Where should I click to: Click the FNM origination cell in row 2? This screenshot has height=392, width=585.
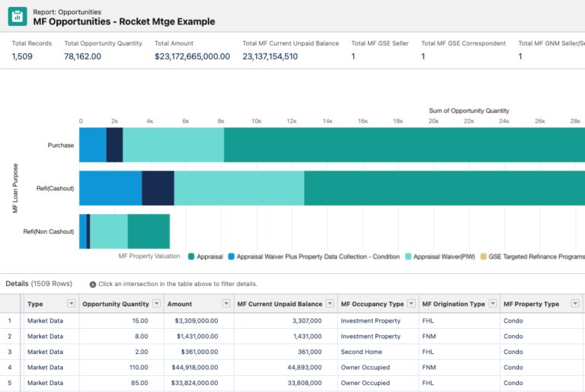click(429, 336)
